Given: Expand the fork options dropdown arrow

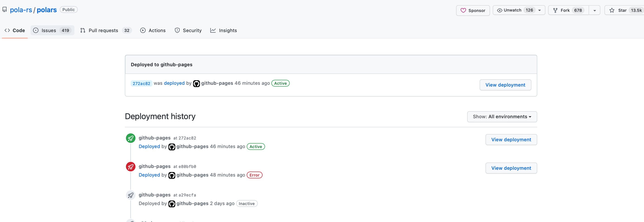Looking at the screenshot, I should click(594, 10).
